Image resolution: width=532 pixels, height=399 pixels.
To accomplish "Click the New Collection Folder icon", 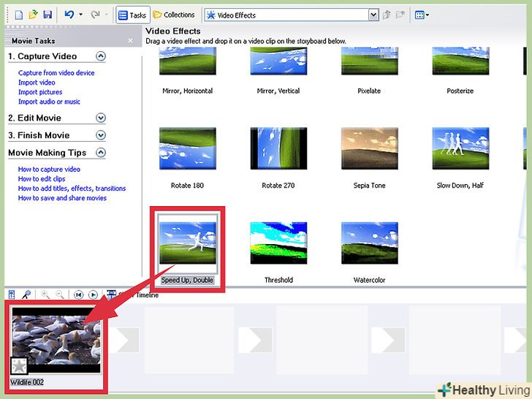I will (x=400, y=15).
